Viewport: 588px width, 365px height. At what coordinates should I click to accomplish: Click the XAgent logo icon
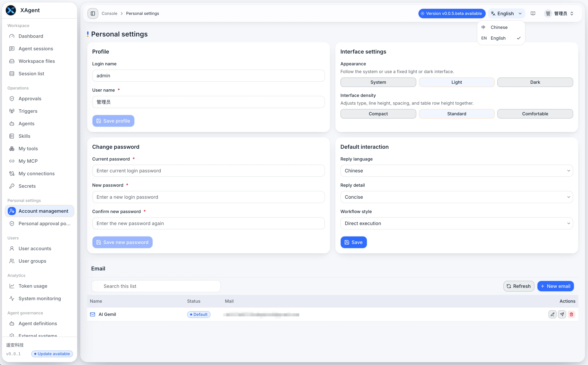[x=11, y=10]
